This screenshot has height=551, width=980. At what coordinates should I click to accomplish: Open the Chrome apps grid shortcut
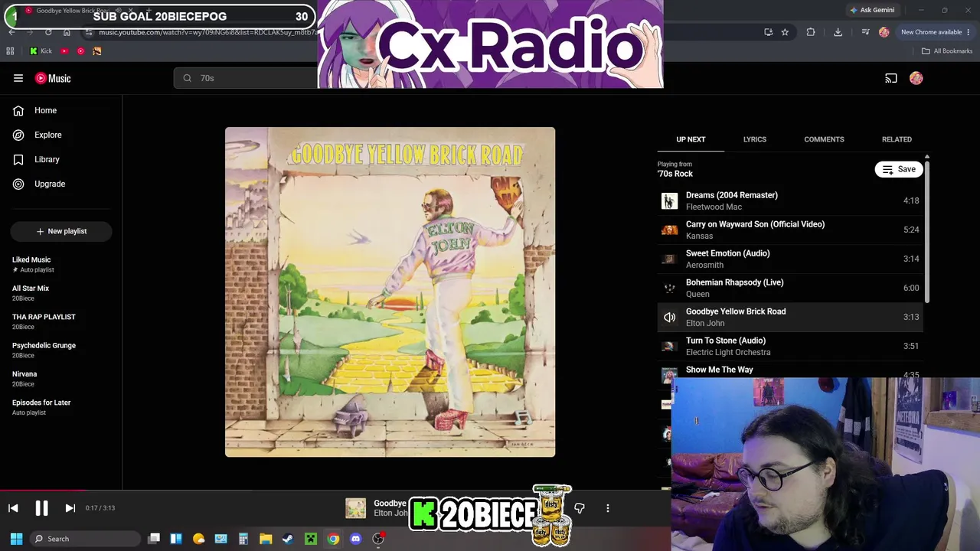pos(10,51)
